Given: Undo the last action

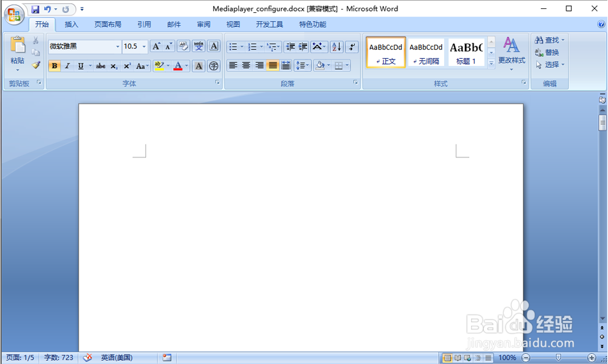Looking at the screenshot, I should [47, 9].
